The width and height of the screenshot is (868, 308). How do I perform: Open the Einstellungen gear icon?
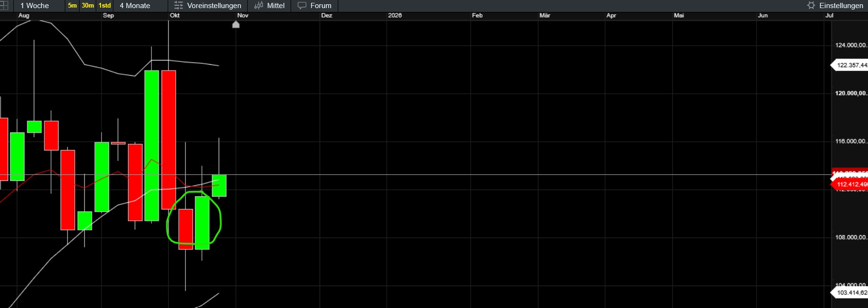tap(811, 6)
